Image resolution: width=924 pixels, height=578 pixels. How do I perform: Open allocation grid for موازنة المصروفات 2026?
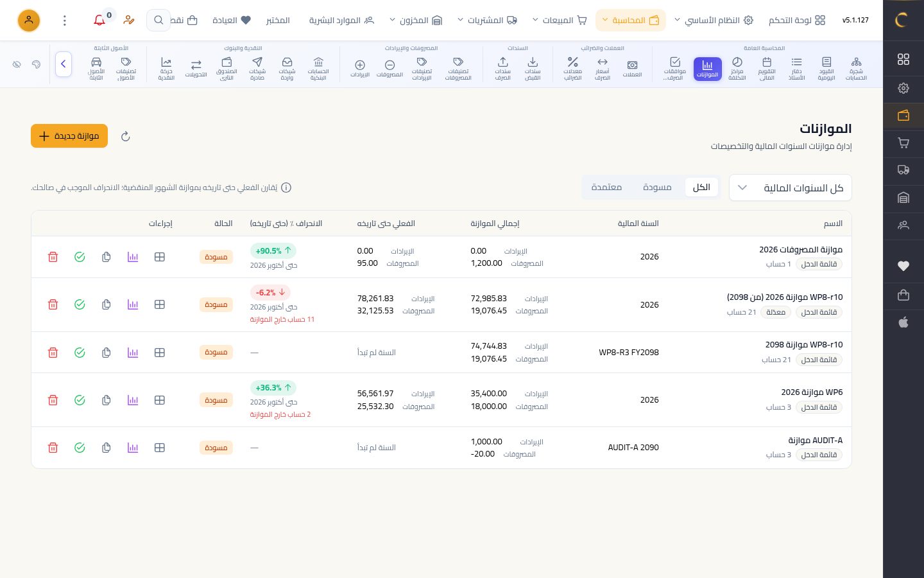[160, 257]
